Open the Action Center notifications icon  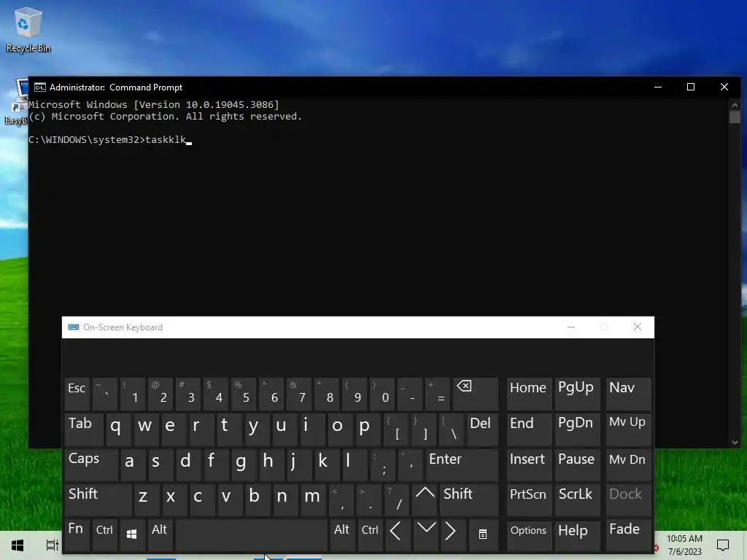[x=723, y=545]
